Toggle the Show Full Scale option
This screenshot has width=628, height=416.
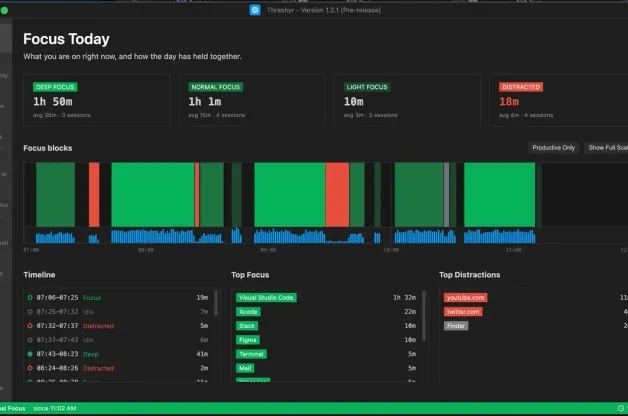(x=606, y=148)
